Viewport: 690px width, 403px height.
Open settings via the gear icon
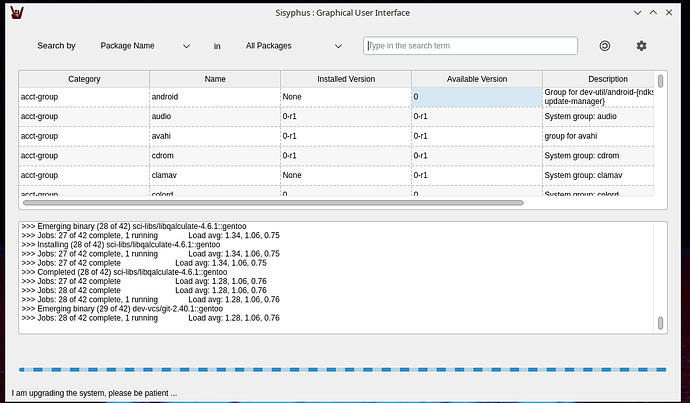tap(642, 46)
